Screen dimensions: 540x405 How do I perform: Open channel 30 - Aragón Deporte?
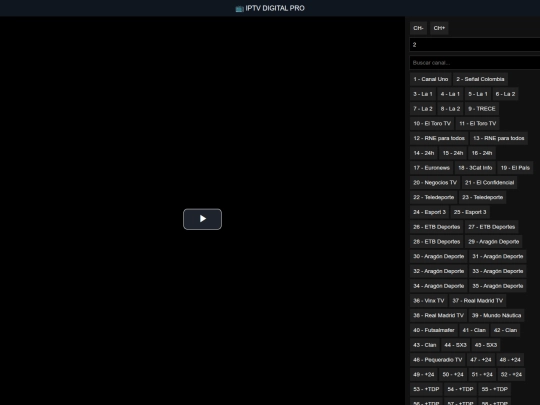438,257
